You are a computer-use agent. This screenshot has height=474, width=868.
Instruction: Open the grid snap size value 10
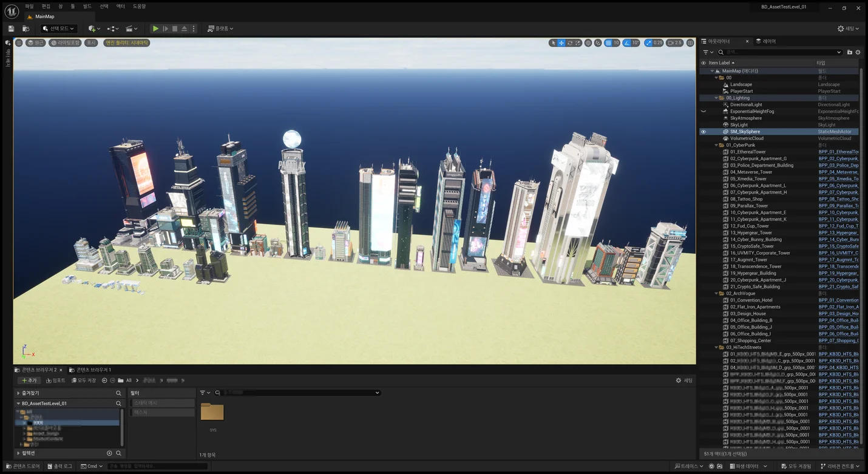tap(616, 43)
